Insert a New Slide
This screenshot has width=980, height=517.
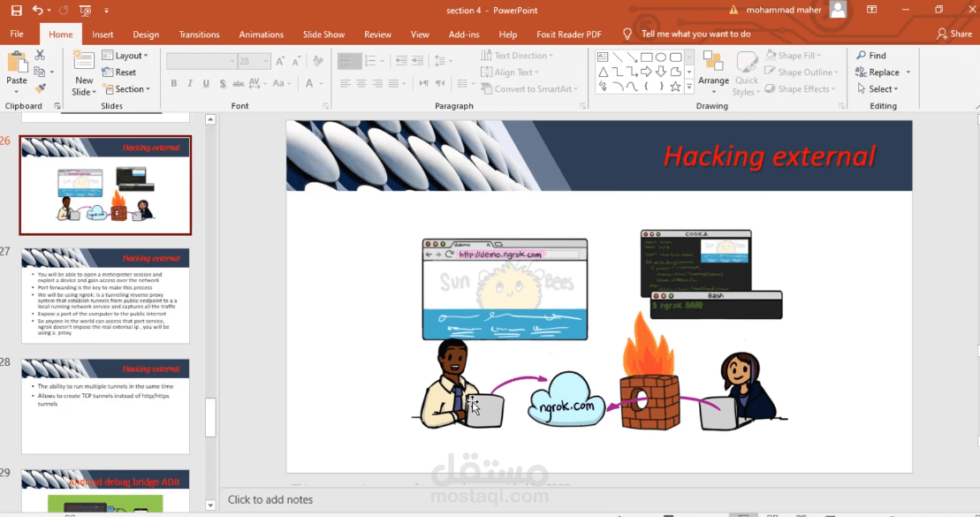(84, 73)
